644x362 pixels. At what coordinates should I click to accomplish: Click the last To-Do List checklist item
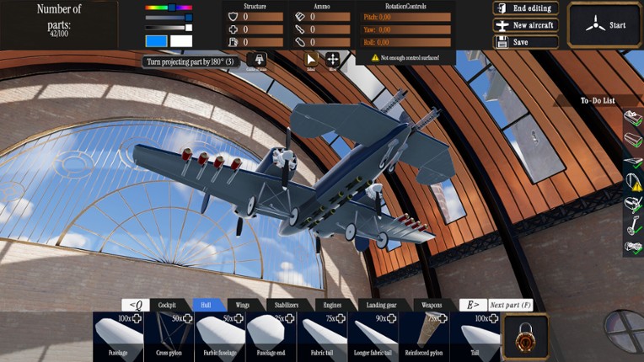[x=633, y=247]
